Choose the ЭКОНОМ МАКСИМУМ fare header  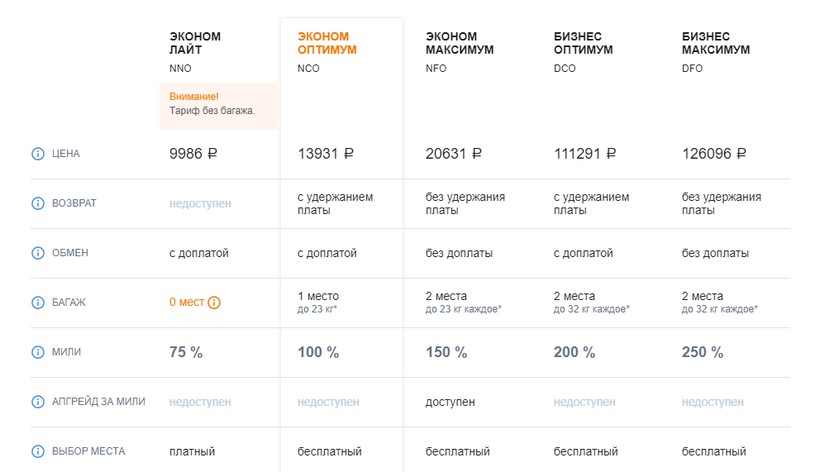click(458, 43)
